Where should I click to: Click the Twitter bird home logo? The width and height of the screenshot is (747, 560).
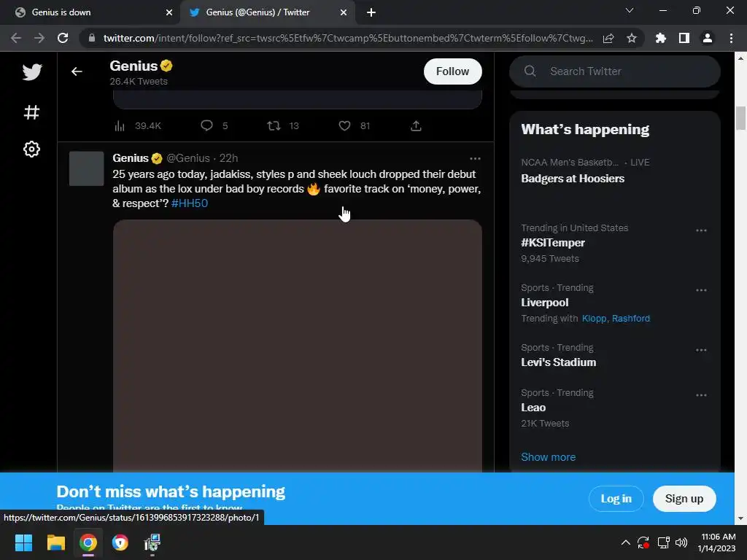point(32,72)
